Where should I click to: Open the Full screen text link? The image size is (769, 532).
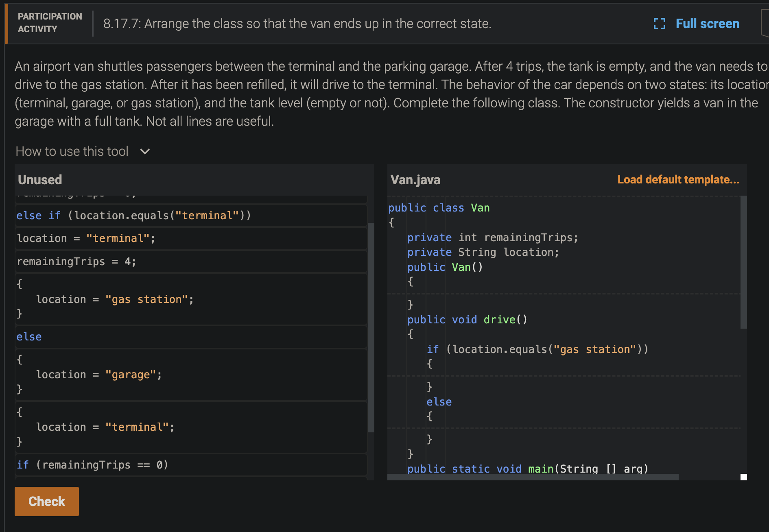(707, 24)
